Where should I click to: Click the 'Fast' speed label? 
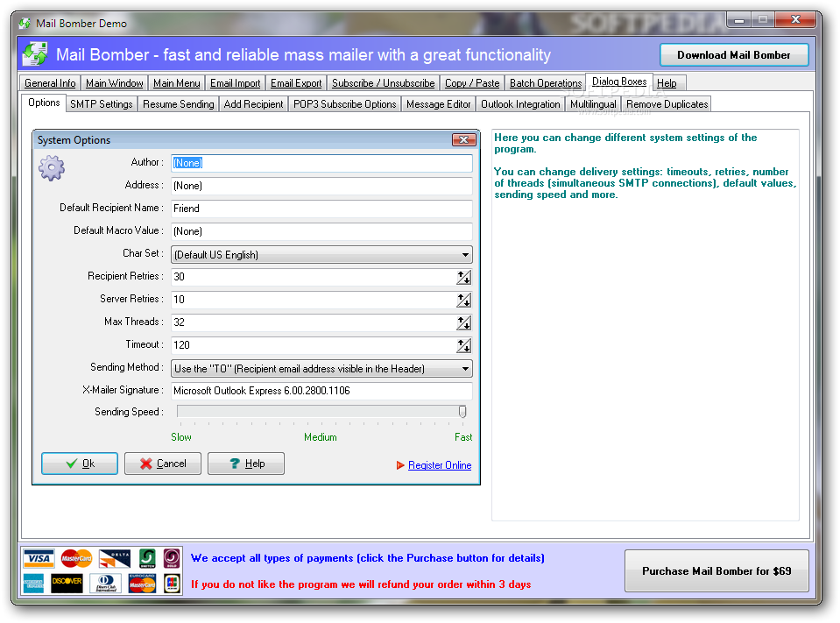[463, 437]
